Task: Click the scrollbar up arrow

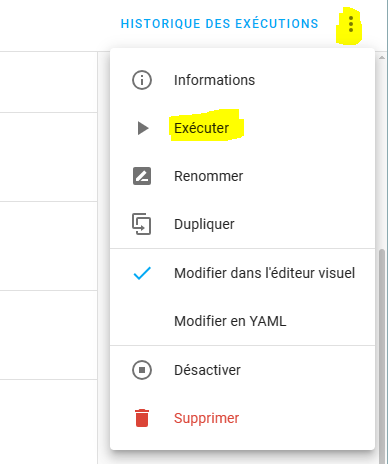Action: click(x=382, y=58)
